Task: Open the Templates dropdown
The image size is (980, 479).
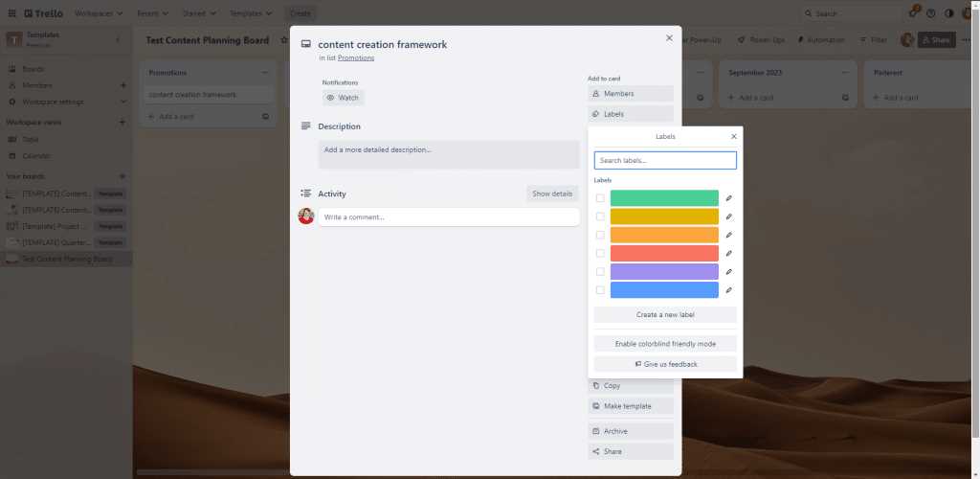Action: pos(251,13)
